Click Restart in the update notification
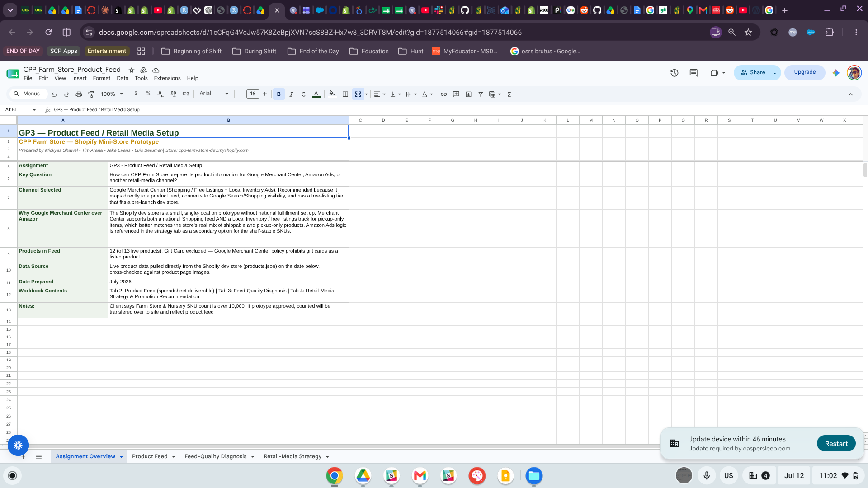The height and width of the screenshot is (488, 868). click(836, 444)
